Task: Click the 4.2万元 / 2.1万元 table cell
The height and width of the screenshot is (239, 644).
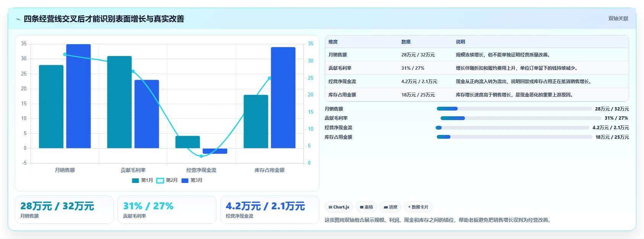Action: point(419,82)
